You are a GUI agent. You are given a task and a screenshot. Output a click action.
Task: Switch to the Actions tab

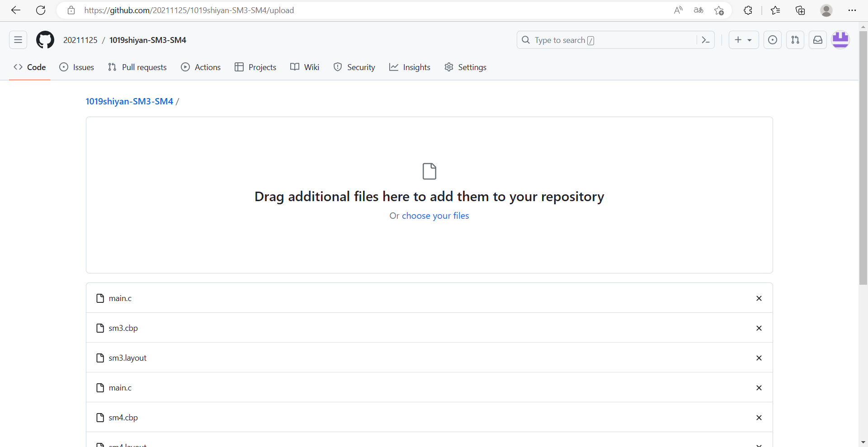point(201,67)
